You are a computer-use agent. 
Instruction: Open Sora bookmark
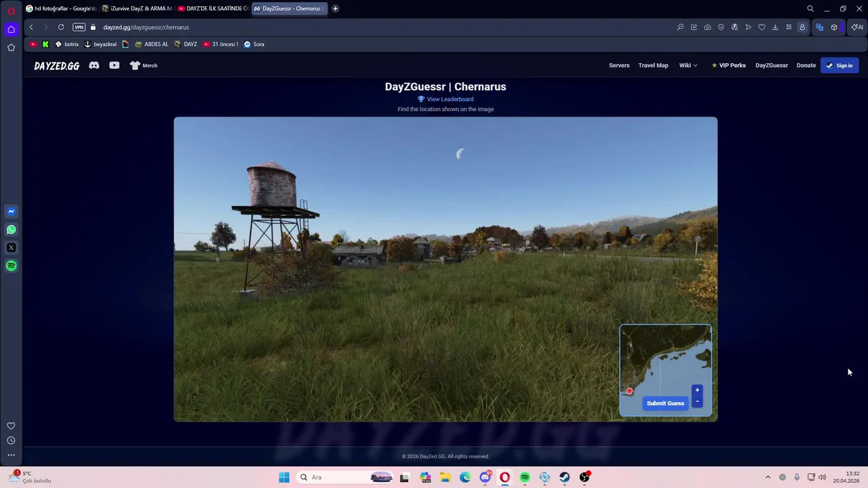pos(254,44)
